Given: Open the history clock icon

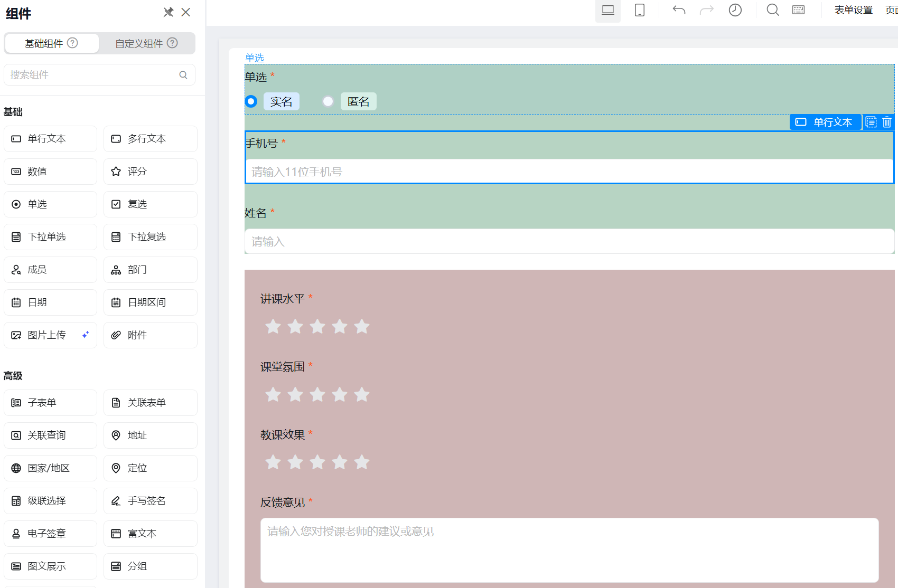Looking at the screenshot, I should 735,10.
